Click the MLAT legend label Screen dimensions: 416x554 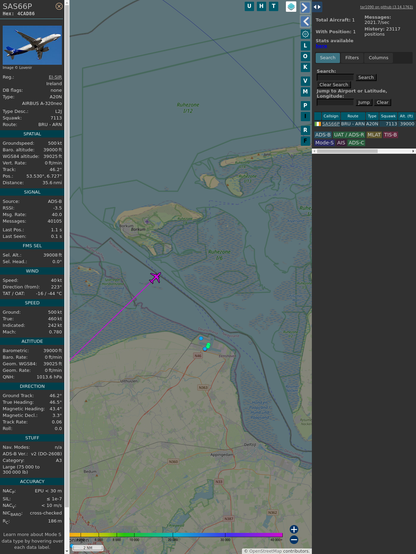[x=374, y=135]
